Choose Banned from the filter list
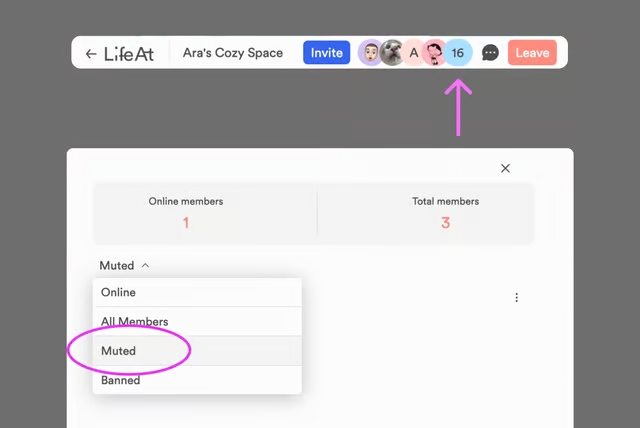Screen dimensions: 640x428 pyautogui.click(x=120, y=380)
